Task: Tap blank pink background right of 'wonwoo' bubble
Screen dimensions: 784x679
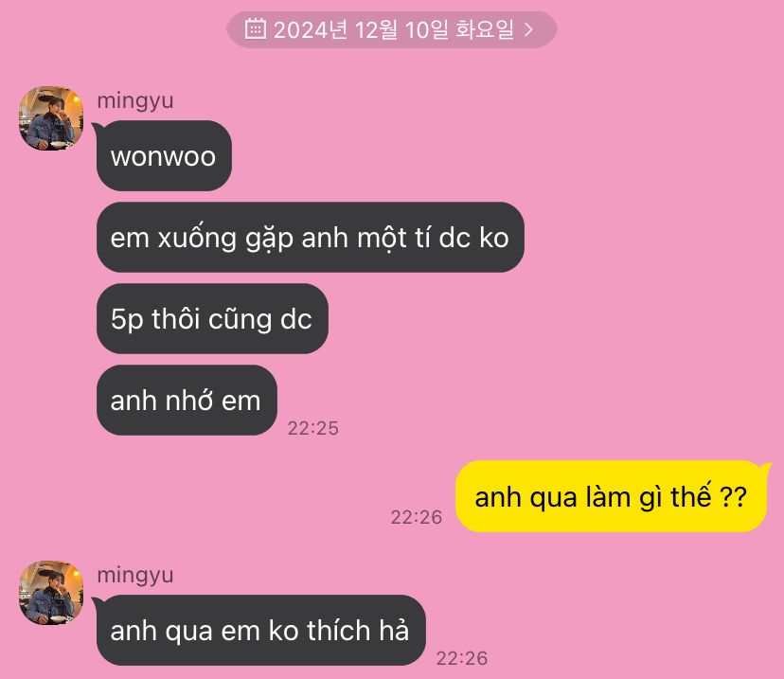Action: [500, 155]
